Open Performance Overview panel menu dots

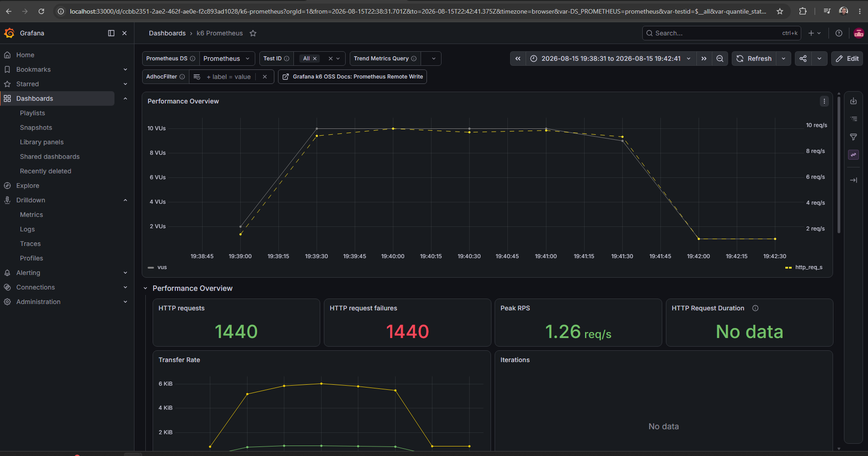(x=824, y=101)
